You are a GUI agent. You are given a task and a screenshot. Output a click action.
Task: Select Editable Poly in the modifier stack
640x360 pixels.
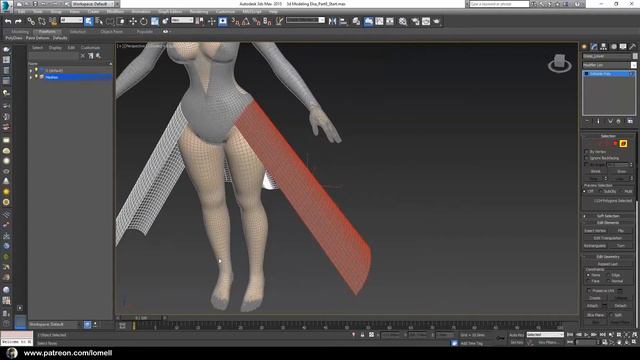pos(609,74)
